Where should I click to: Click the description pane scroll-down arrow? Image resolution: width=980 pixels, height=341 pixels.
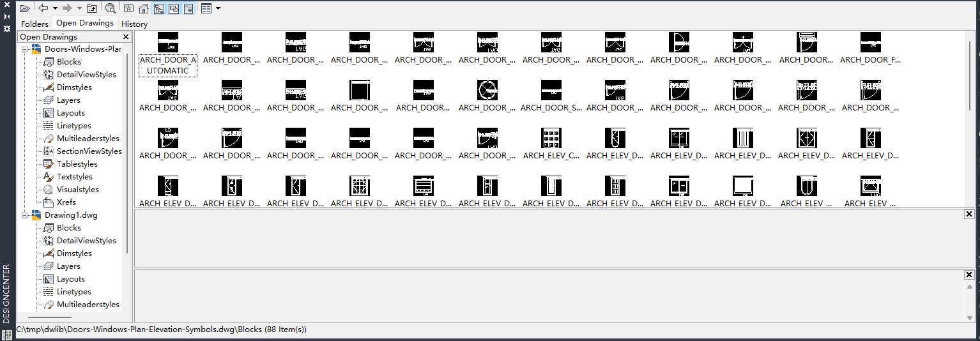[969, 317]
